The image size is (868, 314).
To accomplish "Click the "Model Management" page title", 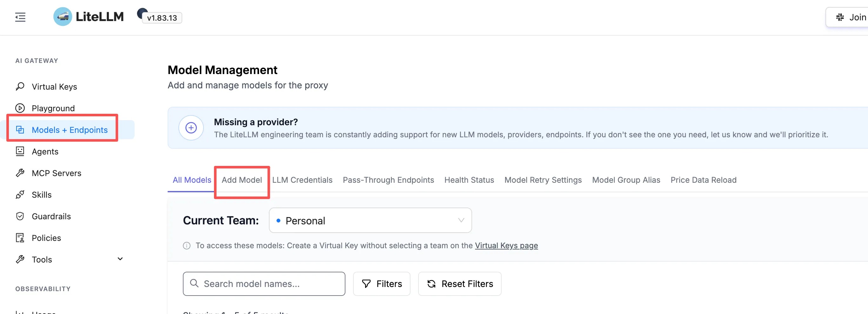I will [x=222, y=70].
